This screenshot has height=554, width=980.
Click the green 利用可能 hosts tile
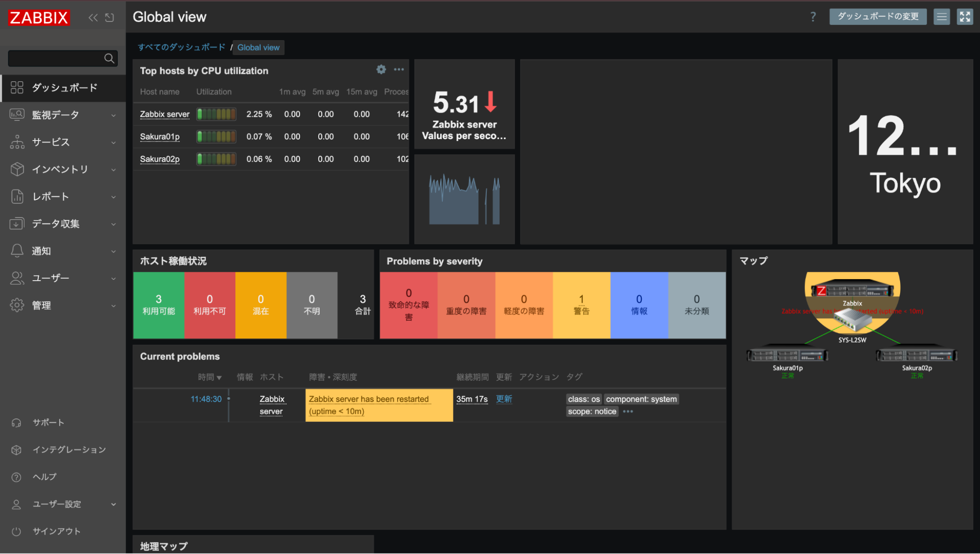(159, 305)
